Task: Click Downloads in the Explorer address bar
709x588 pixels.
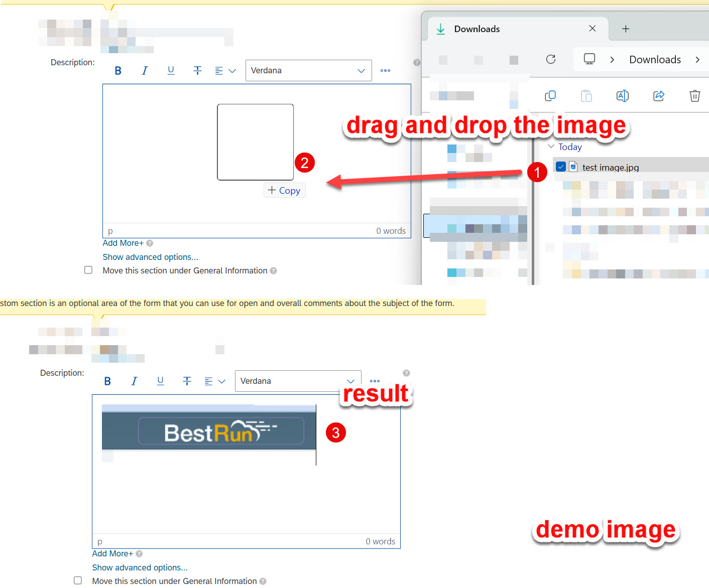Action: click(655, 59)
